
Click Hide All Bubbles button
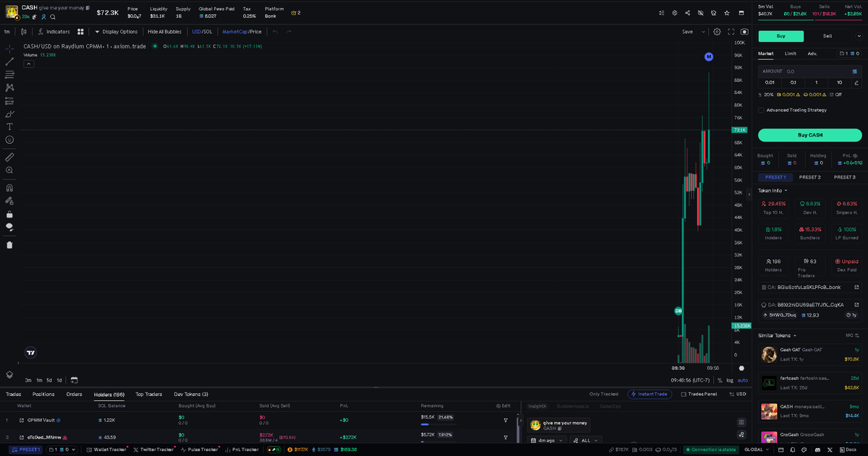point(164,32)
